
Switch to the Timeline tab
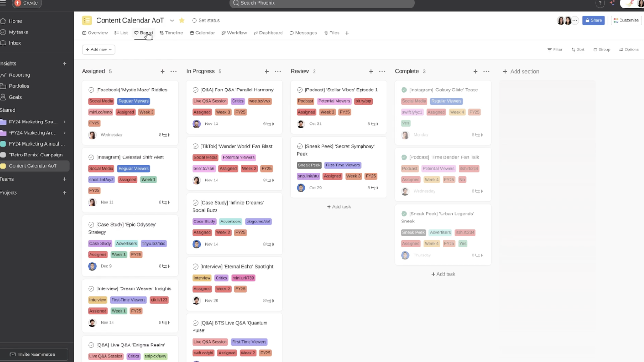click(171, 33)
